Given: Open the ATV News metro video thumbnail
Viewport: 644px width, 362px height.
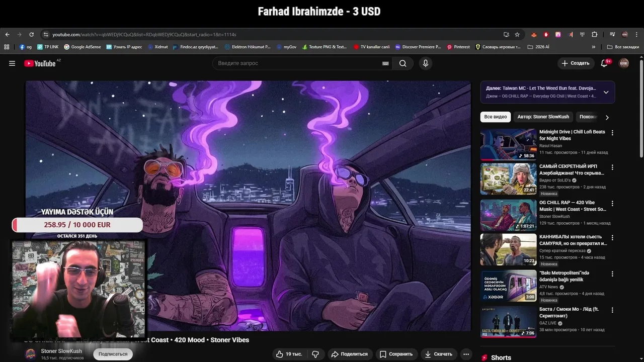Looking at the screenshot, I should (508, 286).
